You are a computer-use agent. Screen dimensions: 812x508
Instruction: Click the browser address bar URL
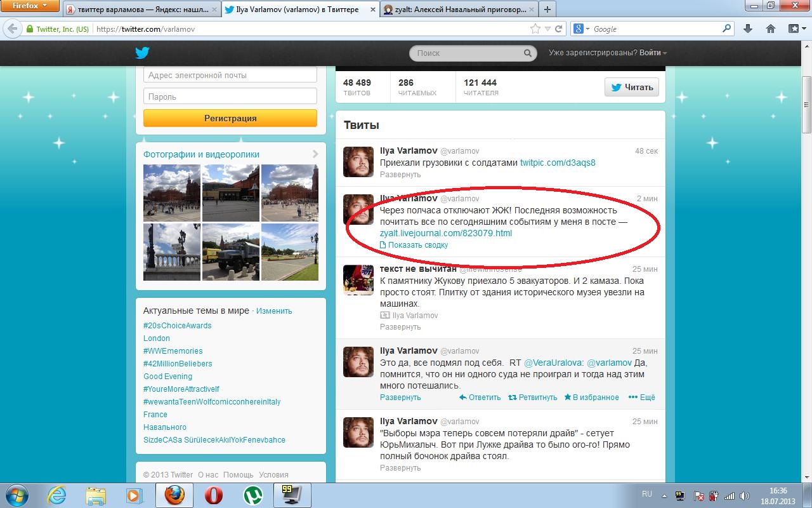coord(311,29)
